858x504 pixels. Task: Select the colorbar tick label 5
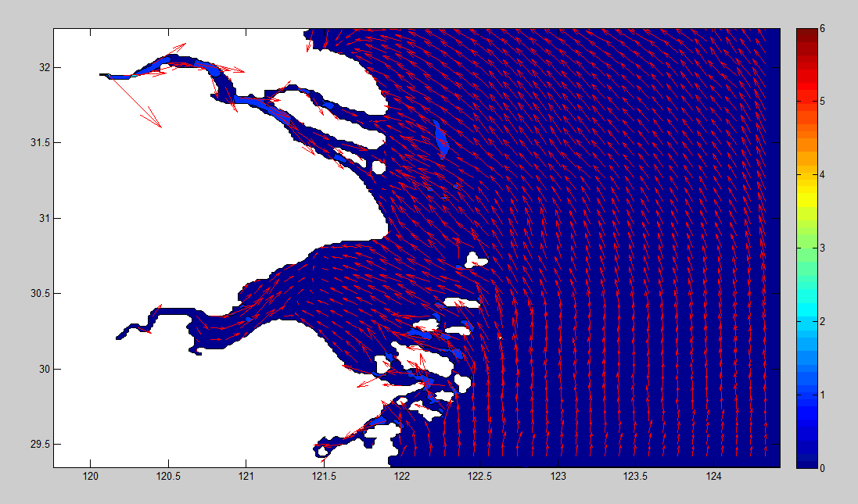(x=822, y=102)
